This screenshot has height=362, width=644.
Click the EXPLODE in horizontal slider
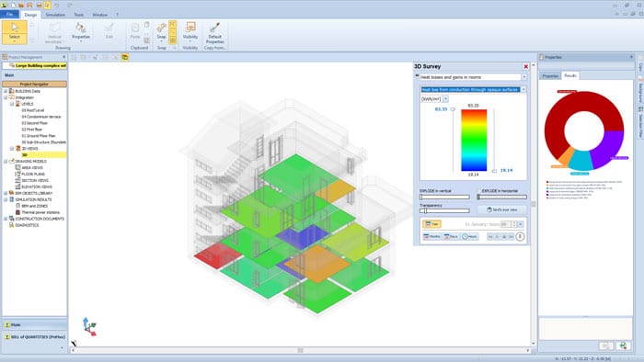[502, 198]
